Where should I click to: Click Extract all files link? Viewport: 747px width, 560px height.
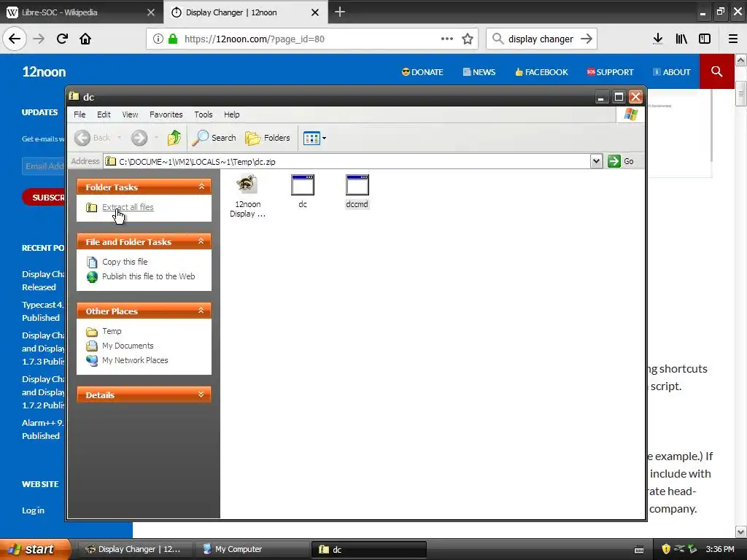[128, 207]
